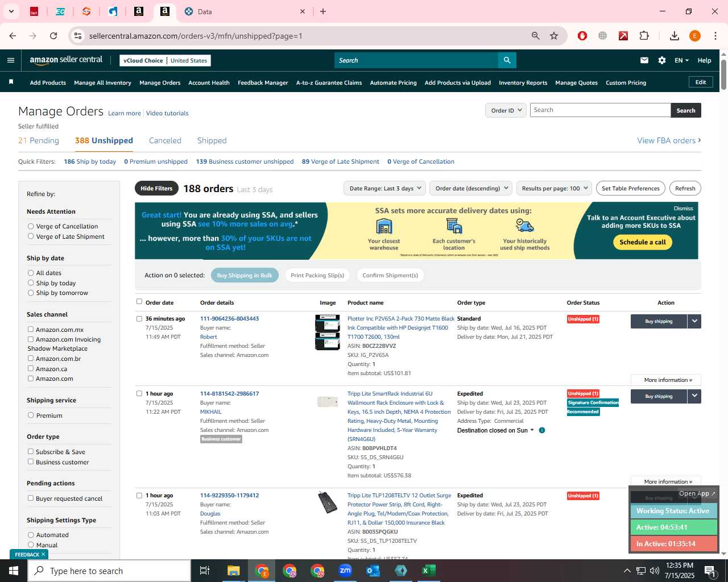
Task: Click the search magnifier button in header
Action: tap(507, 60)
